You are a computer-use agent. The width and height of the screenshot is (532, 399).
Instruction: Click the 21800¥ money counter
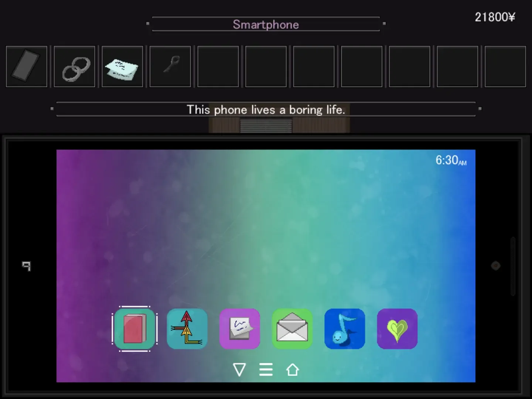click(495, 17)
